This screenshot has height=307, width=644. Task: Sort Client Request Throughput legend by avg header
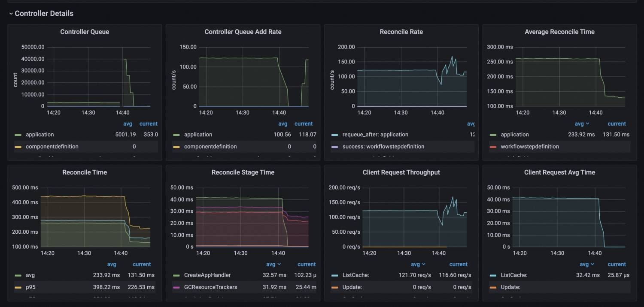418,265
